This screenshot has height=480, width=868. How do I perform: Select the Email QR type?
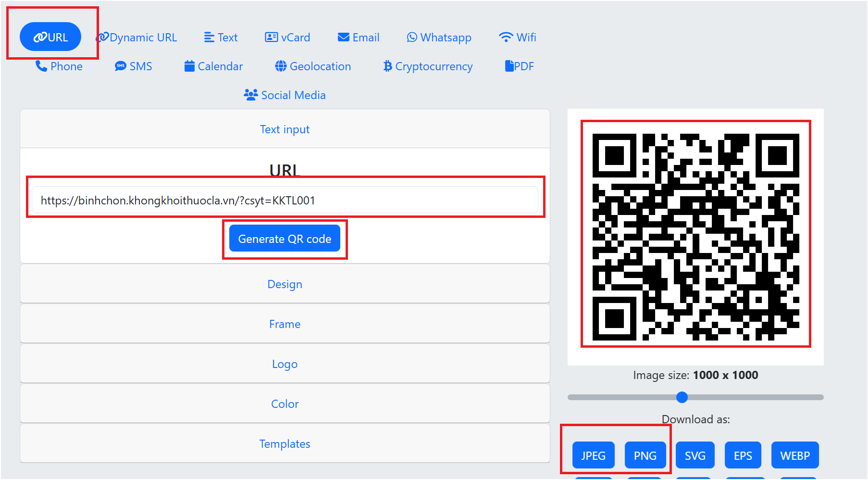point(359,38)
